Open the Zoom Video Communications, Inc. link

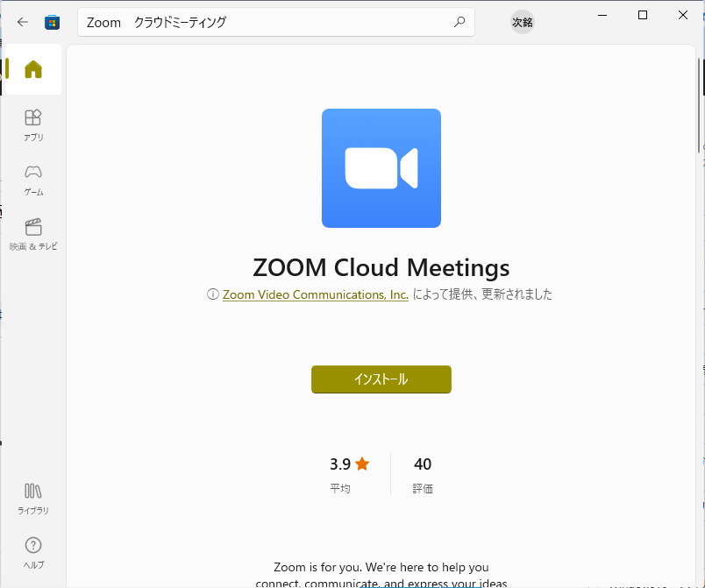coord(315,294)
